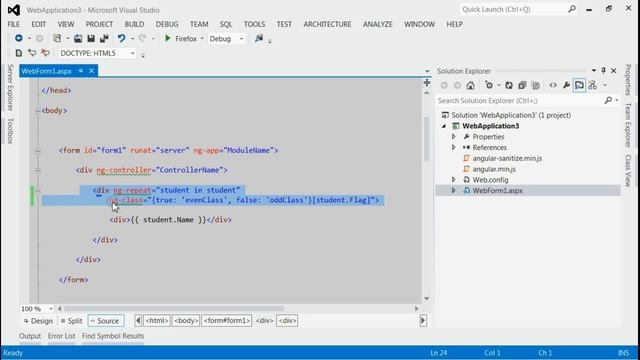Open the Toolbox side tab
The width and height of the screenshot is (640, 360).
point(10,131)
